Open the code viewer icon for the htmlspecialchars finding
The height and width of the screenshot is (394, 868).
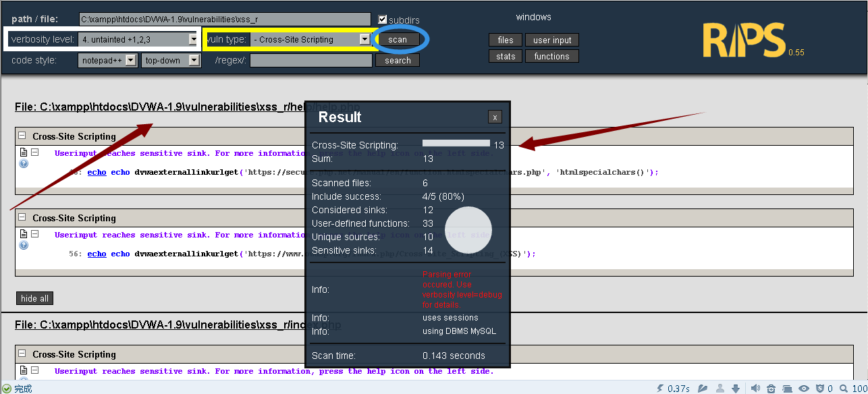tap(24, 152)
